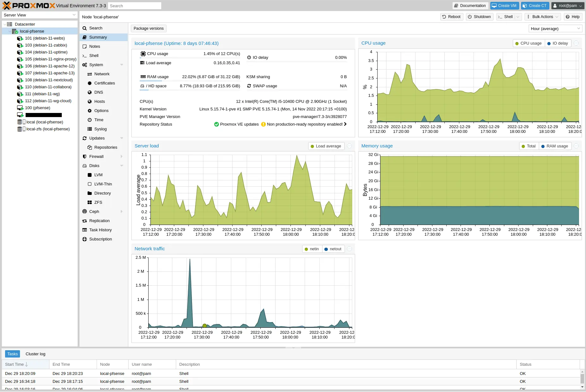Click the certificate badge icon beside Certificates

90,83
